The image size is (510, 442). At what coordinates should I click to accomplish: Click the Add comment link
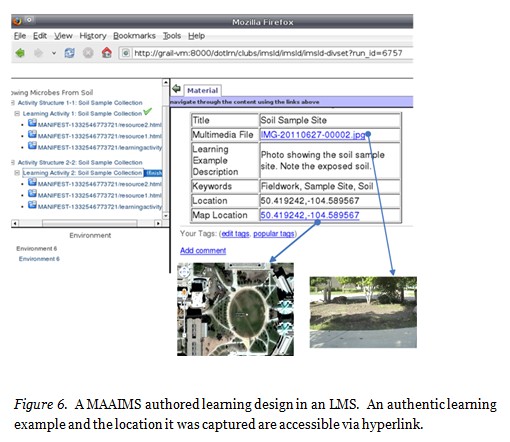203,250
